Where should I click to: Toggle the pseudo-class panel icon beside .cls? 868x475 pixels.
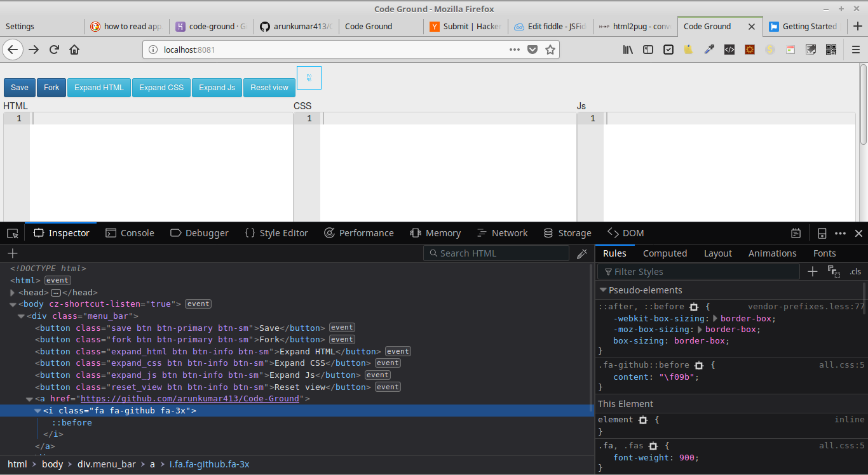coord(834,272)
